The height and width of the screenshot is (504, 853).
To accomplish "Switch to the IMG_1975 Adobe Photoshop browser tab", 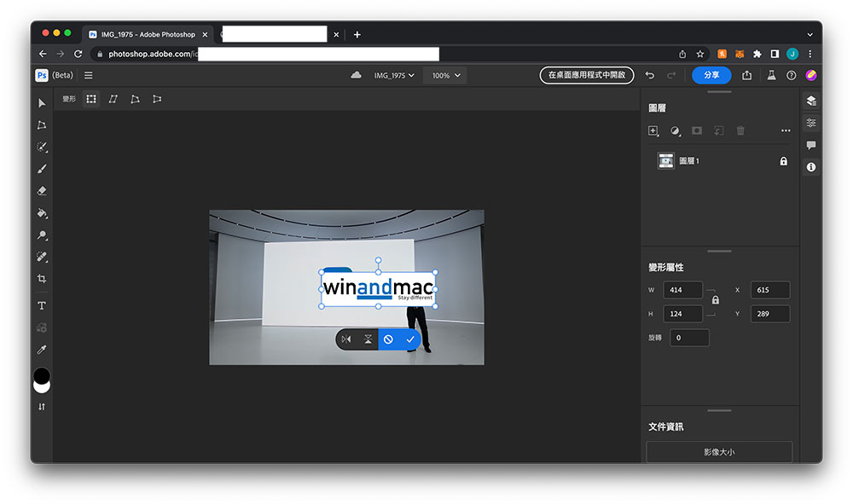I will click(145, 34).
